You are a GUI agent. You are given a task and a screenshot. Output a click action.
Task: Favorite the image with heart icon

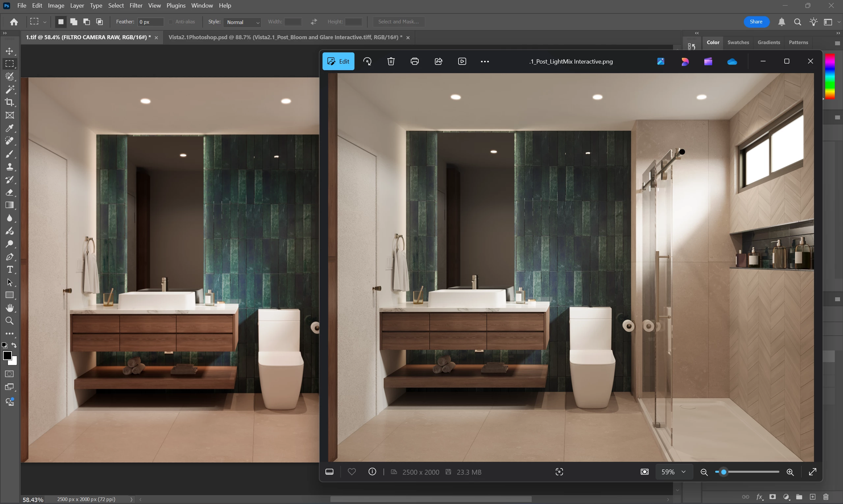pyautogui.click(x=352, y=472)
